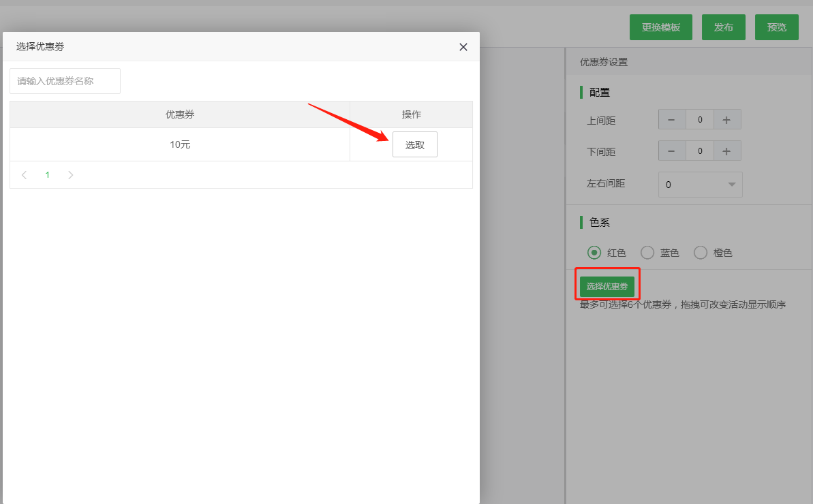The width and height of the screenshot is (813, 504).
Task: Click the 请输入优惠券名称 search field
Action: click(65, 80)
